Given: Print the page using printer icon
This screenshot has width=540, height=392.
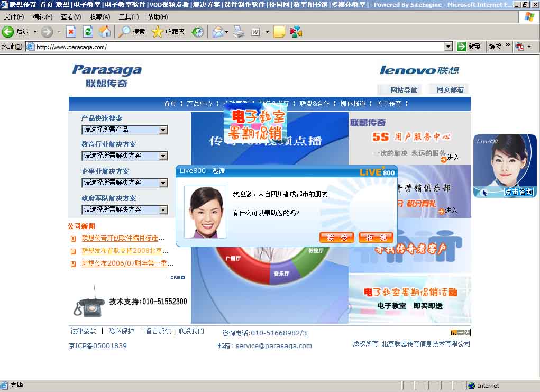Looking at the screenshot, I should (239, 32).
